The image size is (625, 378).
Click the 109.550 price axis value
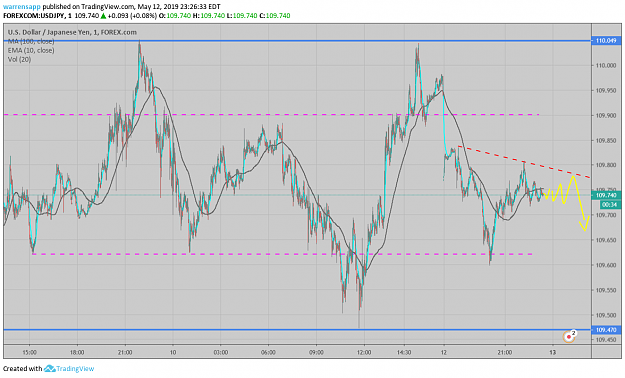tap(606, 290)
